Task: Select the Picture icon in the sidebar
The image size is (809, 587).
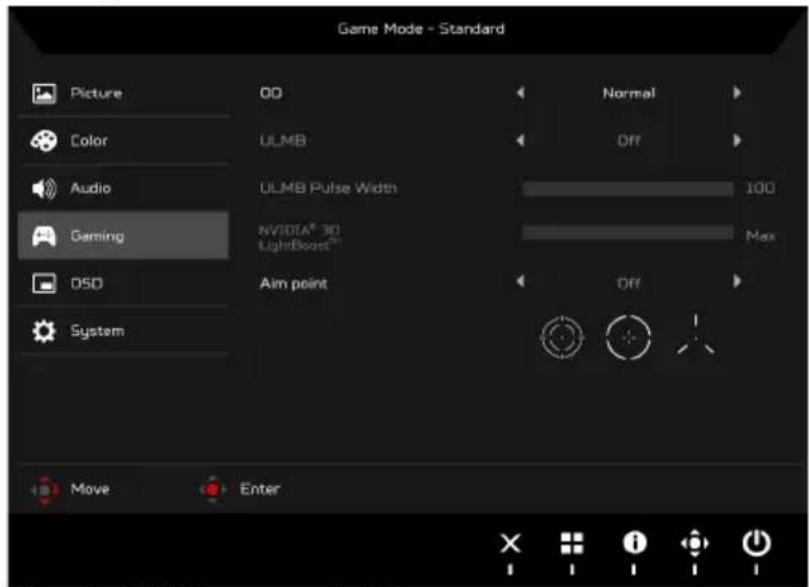Action: (44, 94)
